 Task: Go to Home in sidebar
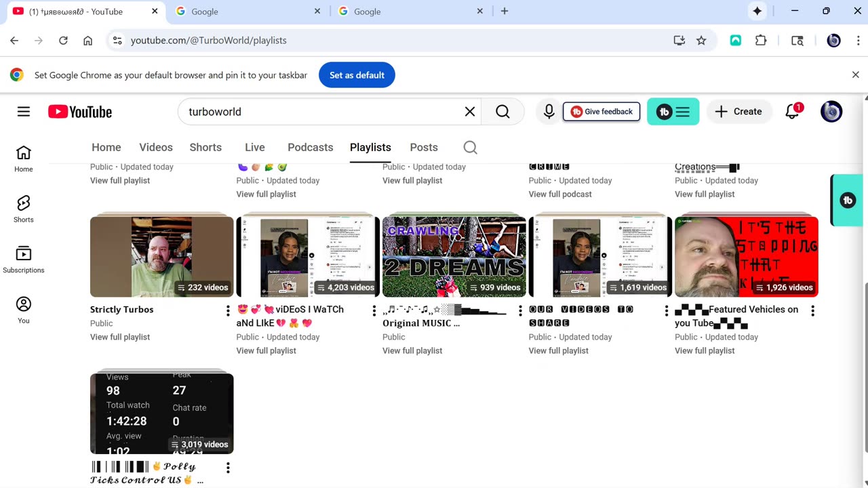click(24, 159)
